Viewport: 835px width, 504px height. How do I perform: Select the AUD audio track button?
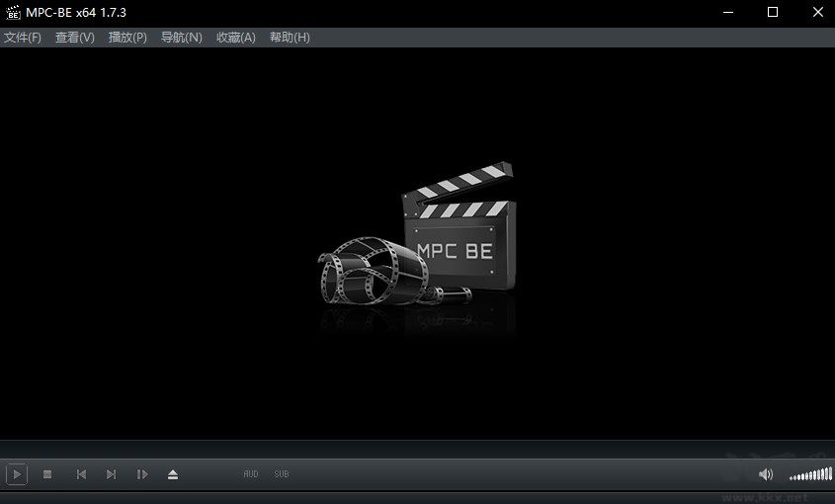[251, 474]
